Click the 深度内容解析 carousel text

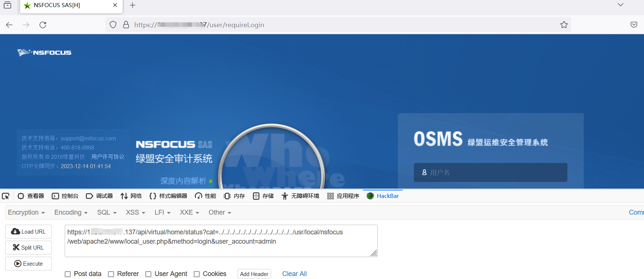[183, 181]
